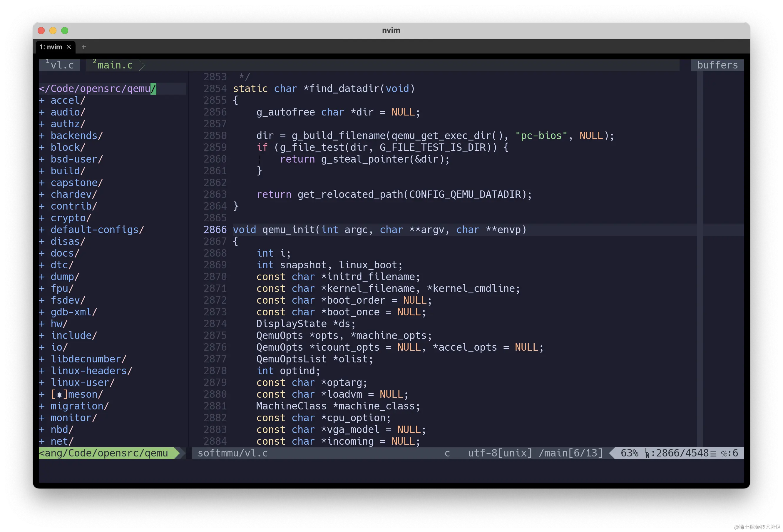Click softmmu/vl.c filename in statusline
783x532 pixels.
[232, 453]
